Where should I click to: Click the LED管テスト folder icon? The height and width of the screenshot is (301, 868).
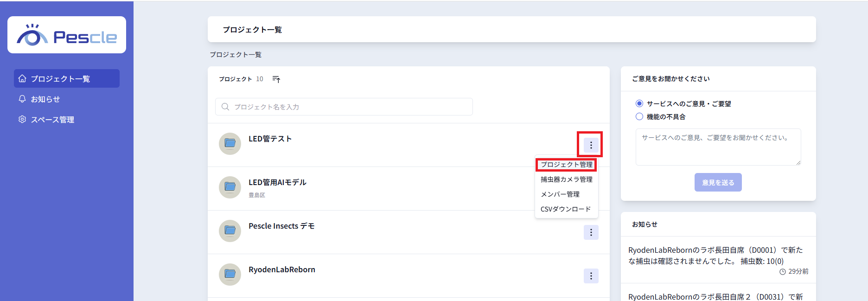pos(230,144)
